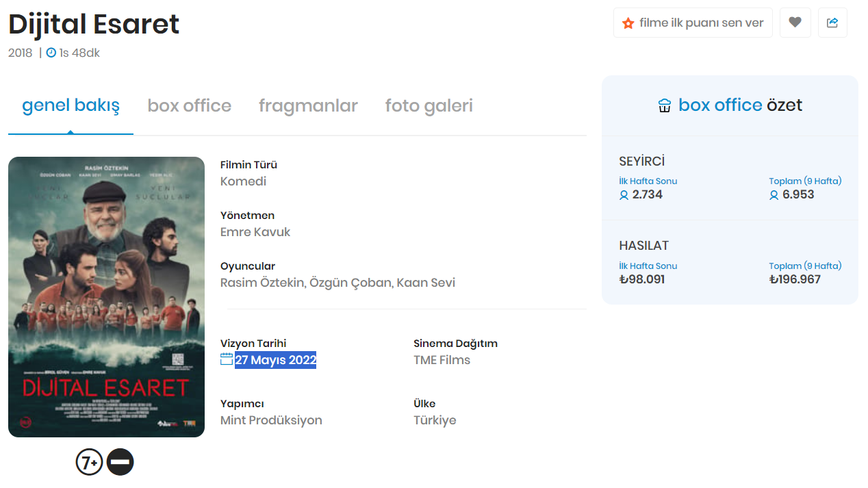Click the highlighted 27 Mayıs 2022 date

(275, 360)
